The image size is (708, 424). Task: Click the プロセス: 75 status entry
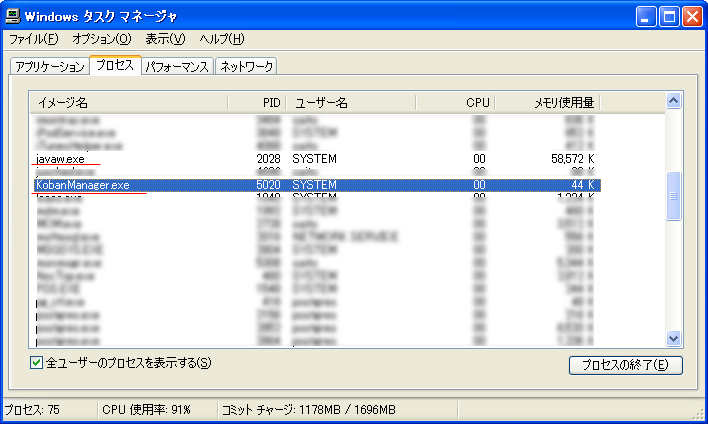point(32,410)
